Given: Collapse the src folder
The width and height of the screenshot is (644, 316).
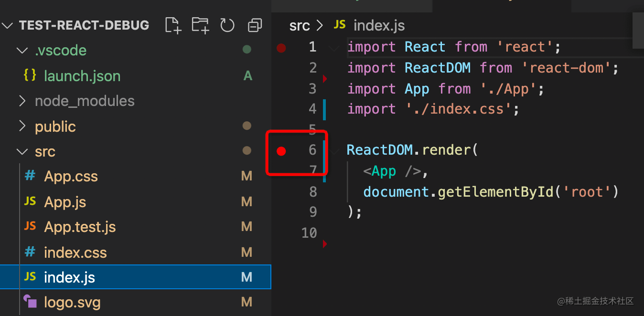Looking at the screenshot, I should 22,152.
